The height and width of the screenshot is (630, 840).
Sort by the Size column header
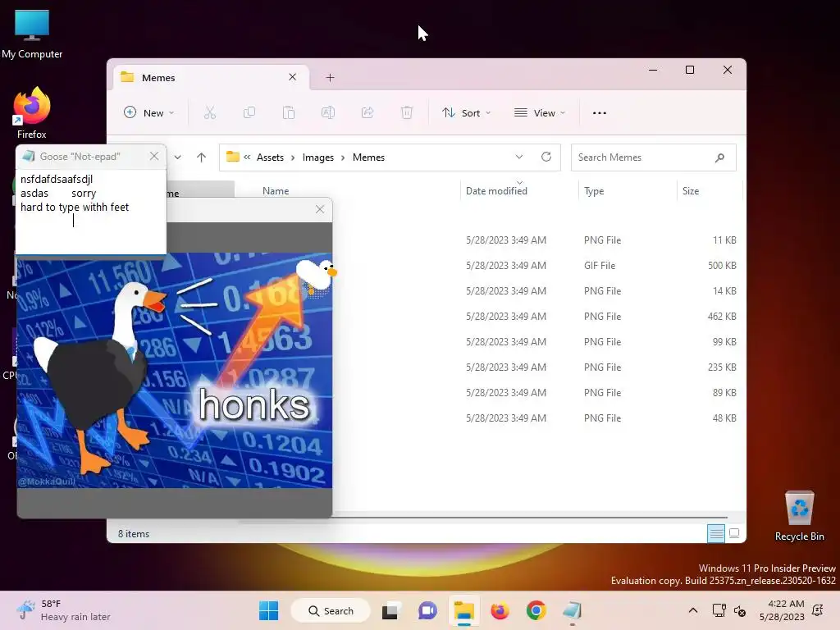click(691, 191)
